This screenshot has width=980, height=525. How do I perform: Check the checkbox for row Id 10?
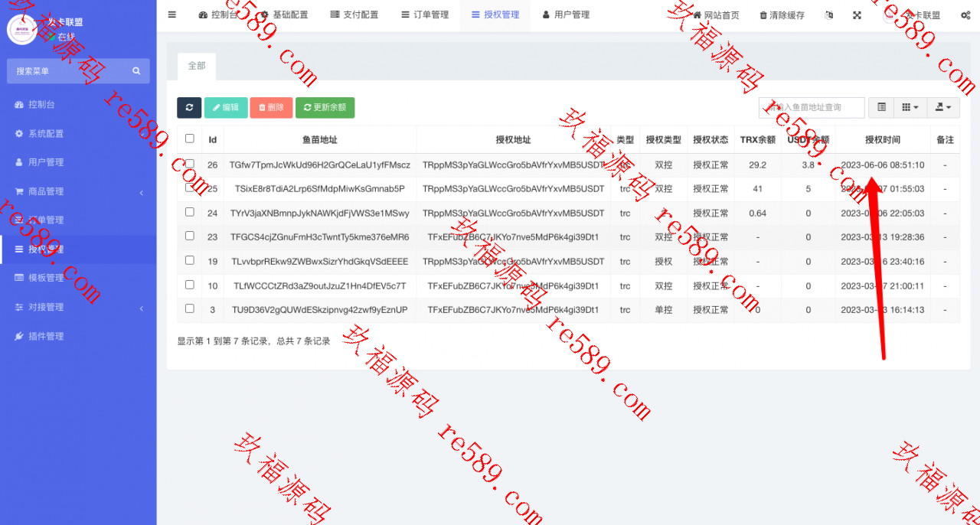pos(190,285)
